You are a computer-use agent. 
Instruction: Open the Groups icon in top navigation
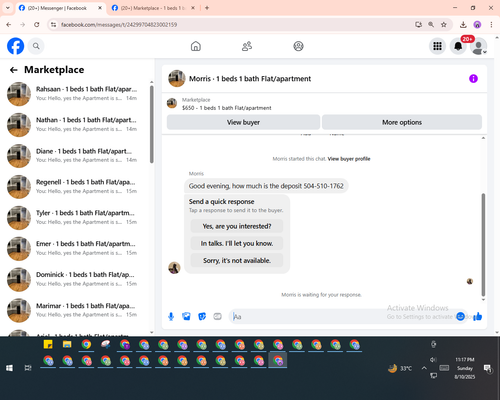pos(298,46)
